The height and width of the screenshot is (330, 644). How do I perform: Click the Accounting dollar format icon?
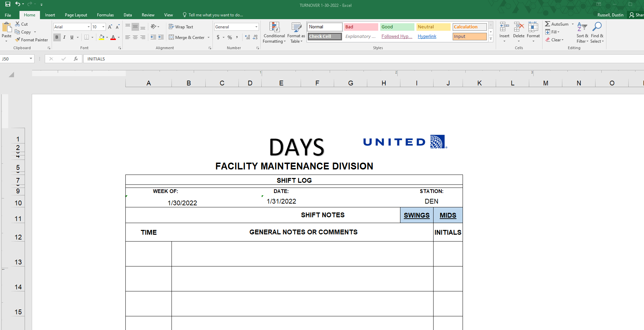218,37
